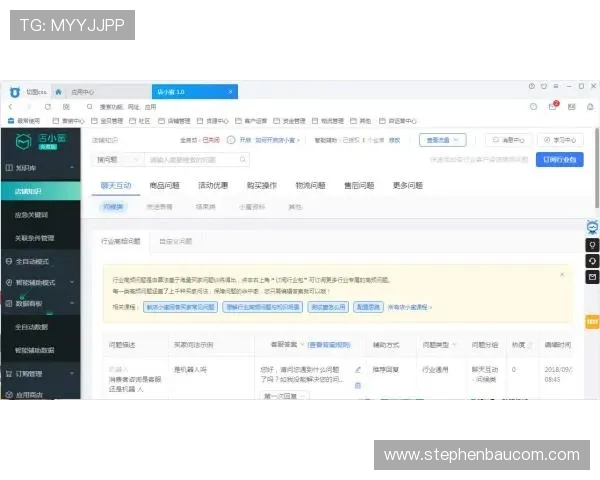Screen dimensions: 600x480
Task: Switch to the 购买操作 tab
Action: [262, 186]
